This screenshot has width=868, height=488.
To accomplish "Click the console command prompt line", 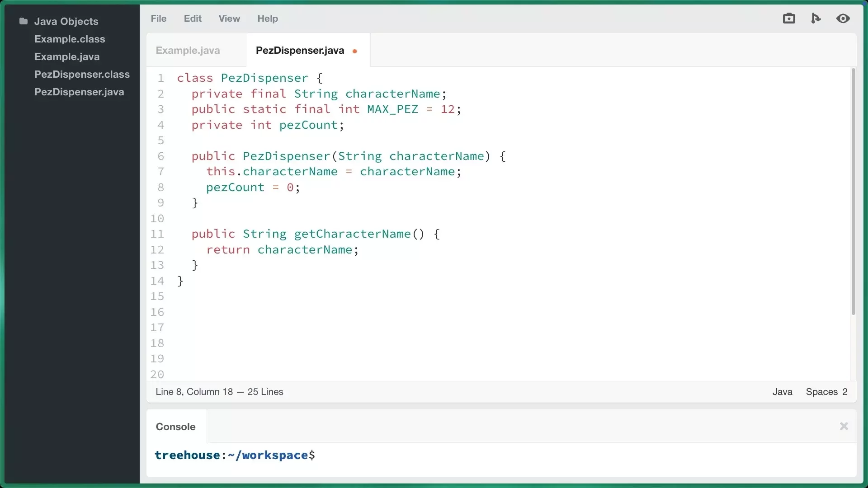I will pyautogui.click(x=235, y=455).
